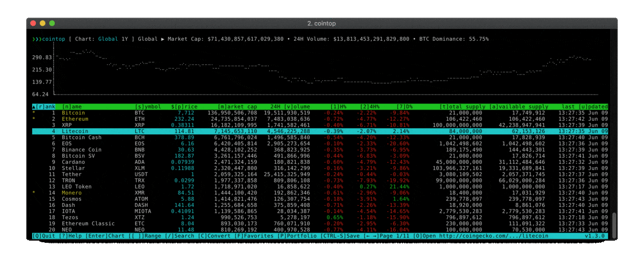
Task: Click the favorite star next to Ethereum
Action: point(34,119)
